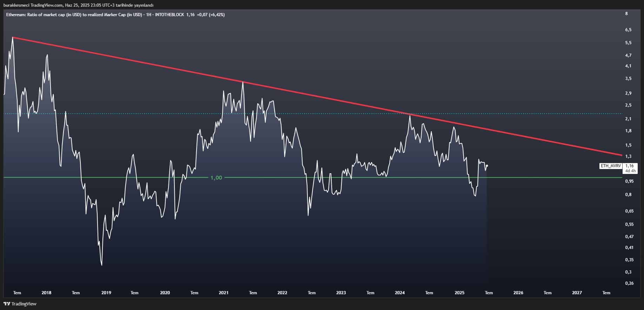Screen dimensions: 644x310
Task: Click the 2021 label on time axis
Action: 224,293
